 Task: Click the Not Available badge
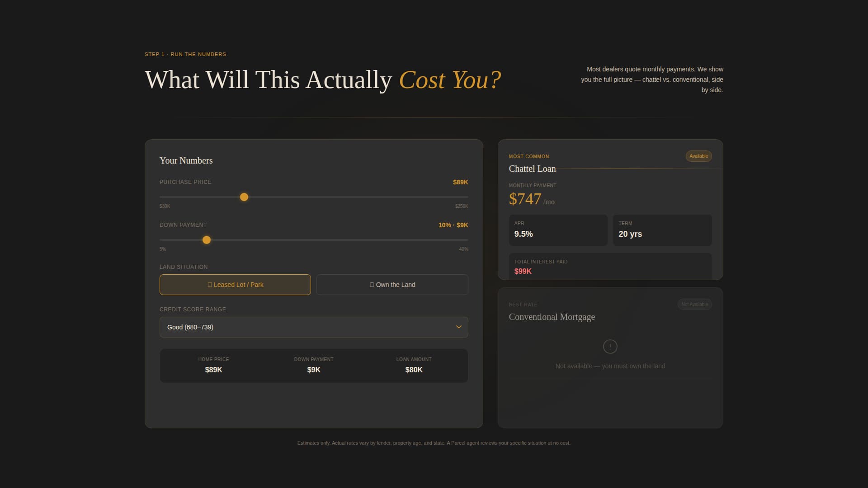pos(695,304)
